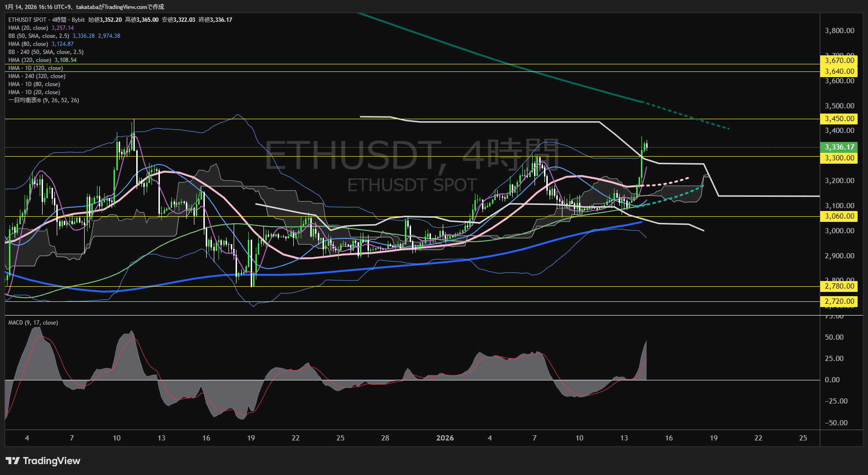Select the MACD (9, 17, close) label
868x475 pixels.
pos(33,323)
